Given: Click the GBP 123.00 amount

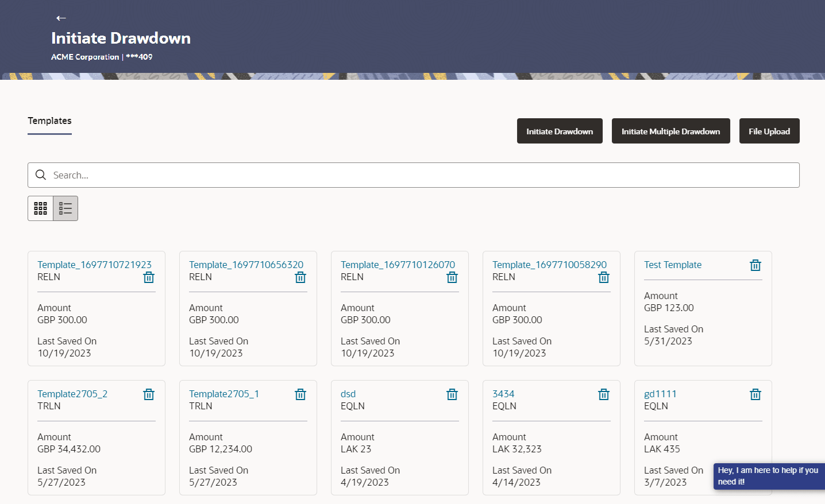Looking at the screenshot, I should (x=669, y=308).
